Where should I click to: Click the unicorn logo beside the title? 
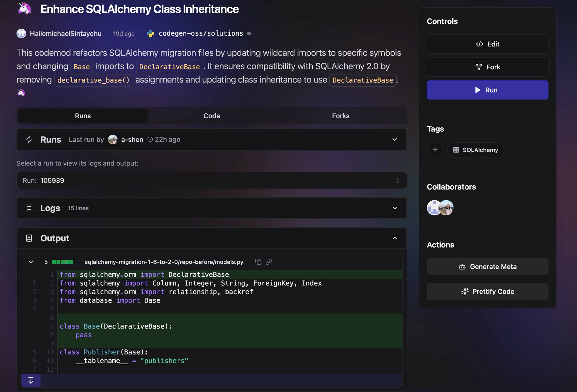click(24, 8)
